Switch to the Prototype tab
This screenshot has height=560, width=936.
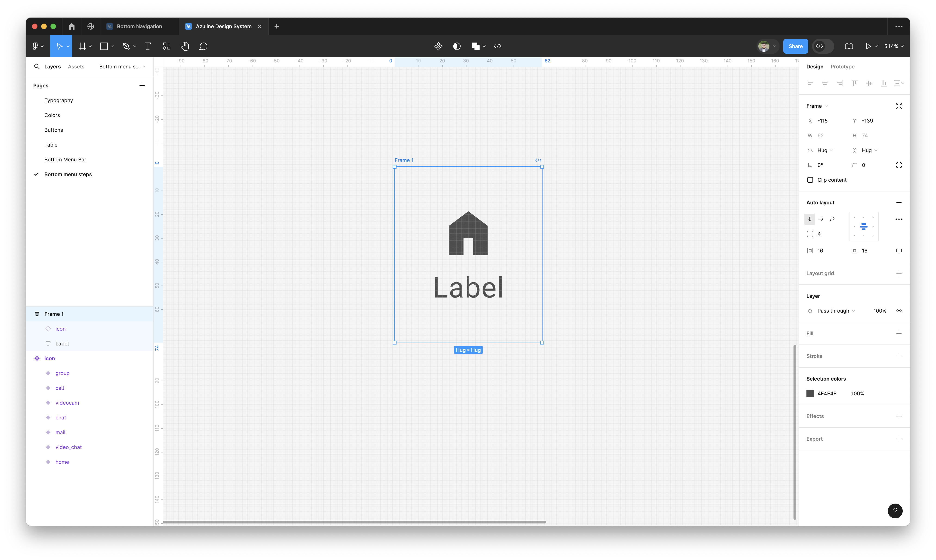pos(842,67)
